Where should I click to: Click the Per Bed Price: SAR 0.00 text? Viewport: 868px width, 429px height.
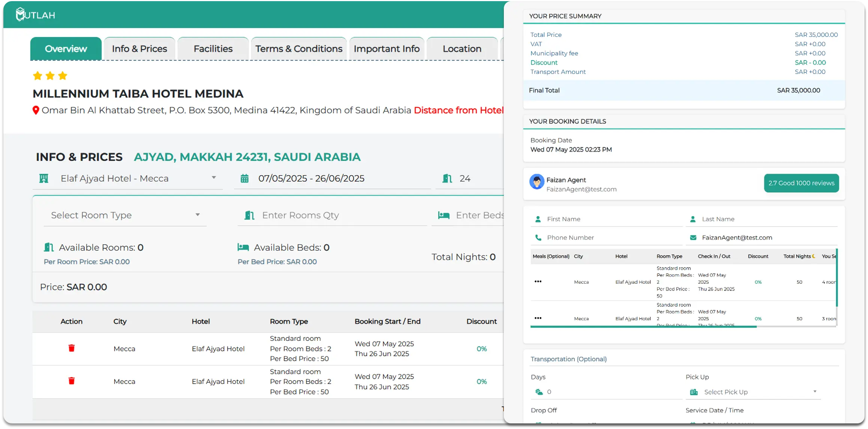277,262
